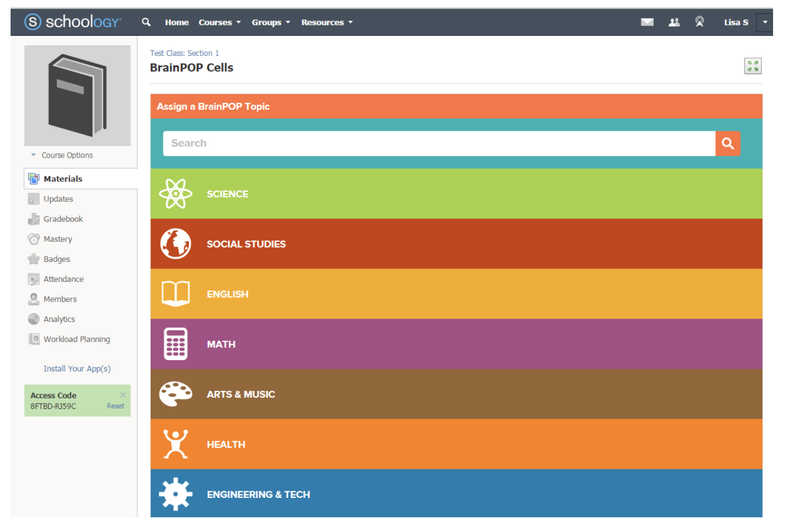
Task: Choose the Arts & Music palette icon
Action: [175, 394]
